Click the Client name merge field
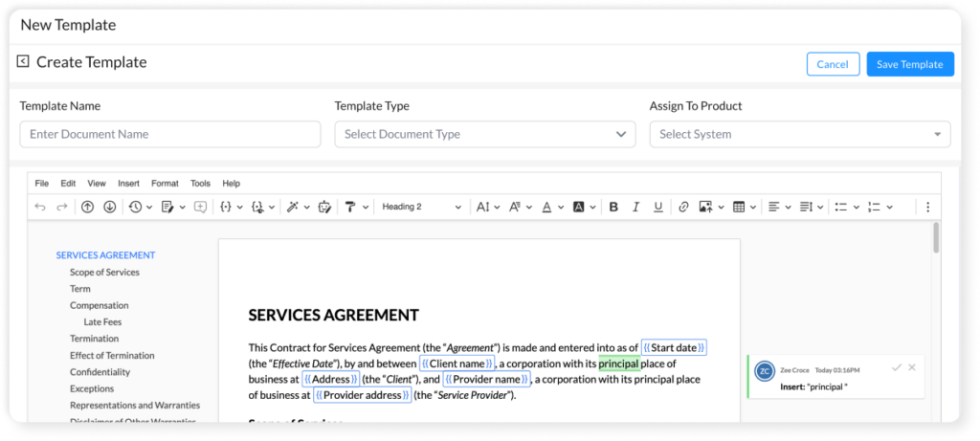The image size is (980, 441). click(x=457, y=364)
